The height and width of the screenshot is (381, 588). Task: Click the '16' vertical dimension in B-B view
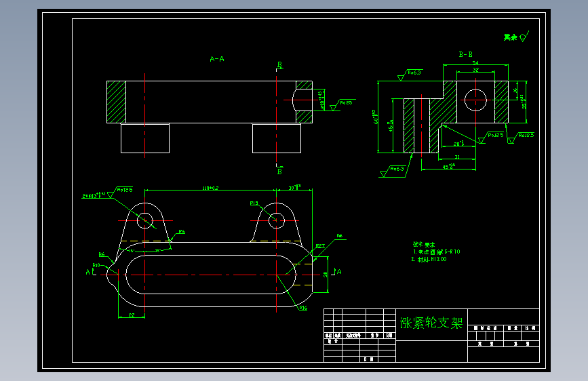[515, 90]
